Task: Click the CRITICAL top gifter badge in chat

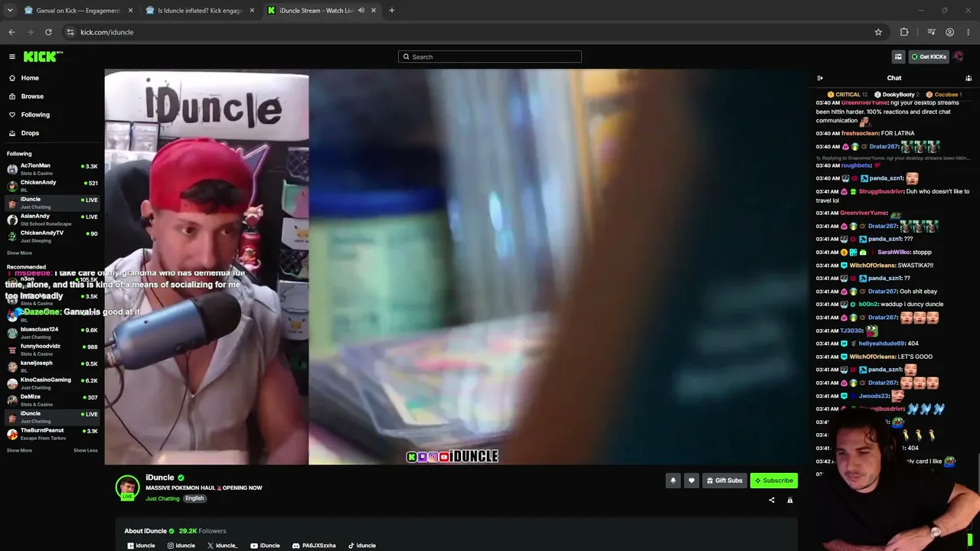Action: pyautogui.click(x=848, y=95)
